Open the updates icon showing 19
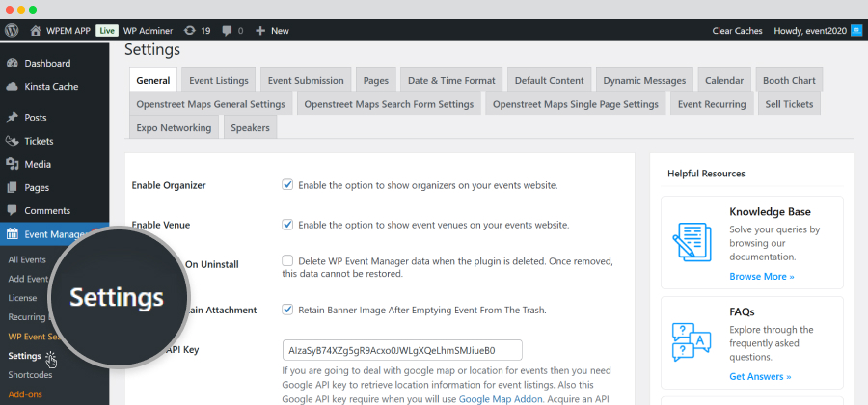This screenshot has height=405, width=868. click(x=190, y=31)
